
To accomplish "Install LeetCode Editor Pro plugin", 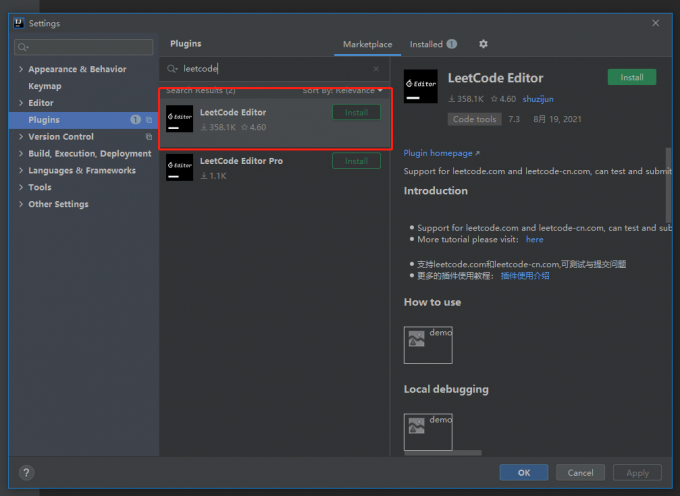I will pos(356,161).
